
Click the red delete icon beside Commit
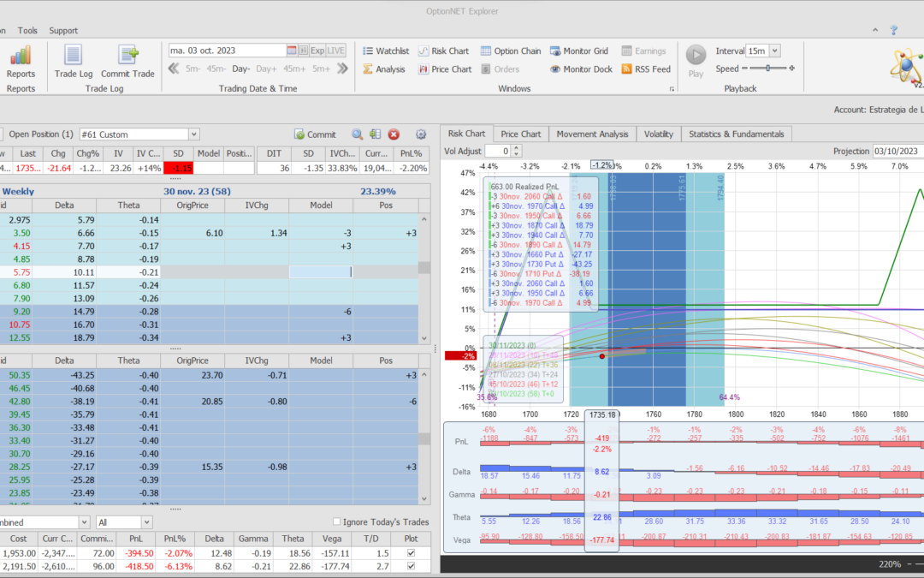click(x=394, y=134)
